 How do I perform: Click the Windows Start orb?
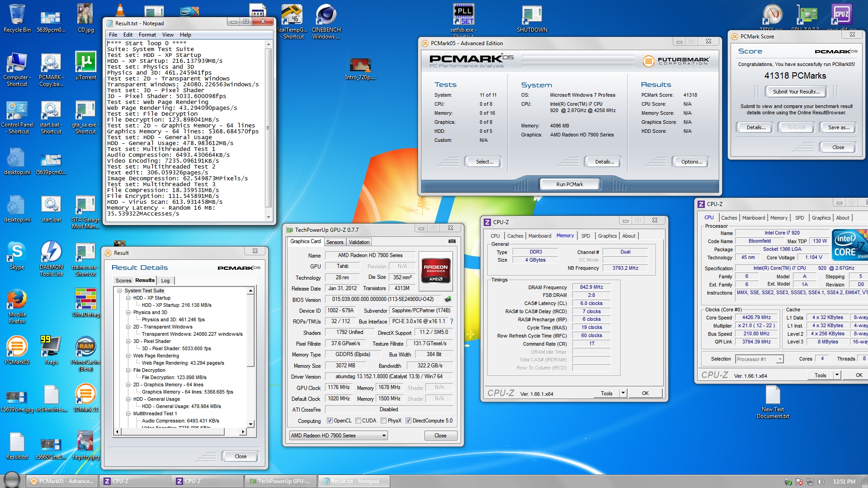[x=12, y=480]
